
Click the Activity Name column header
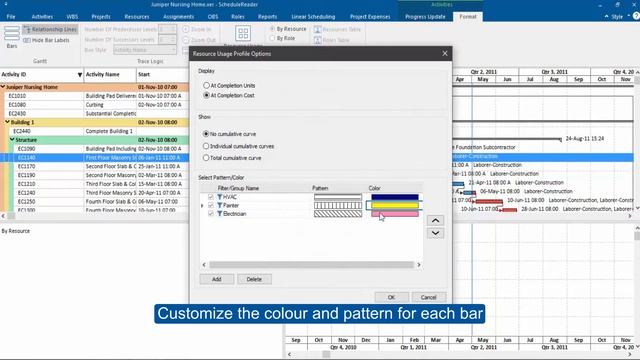tap(110, 75)
